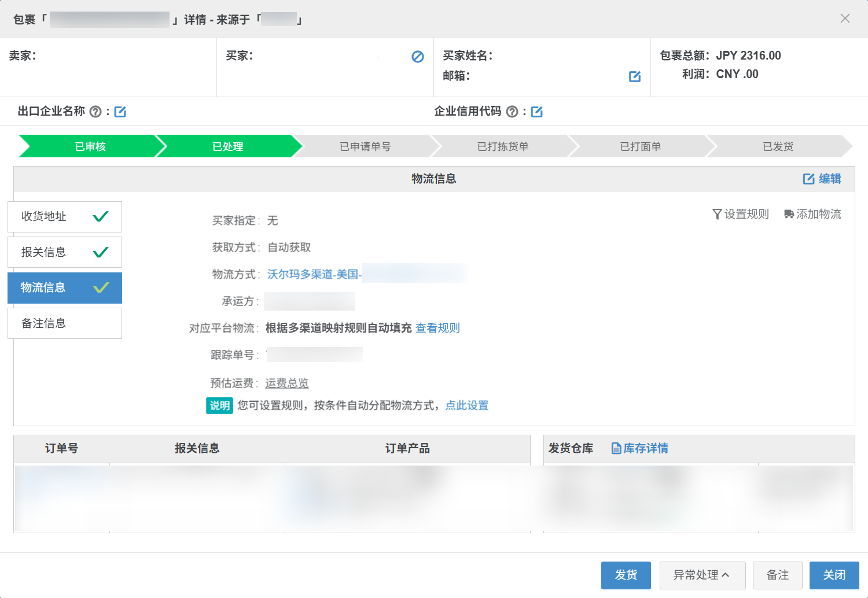Expand the 异常处理 dropdown button
Viewport: 868px width, 598px height.
pos(702,575)
